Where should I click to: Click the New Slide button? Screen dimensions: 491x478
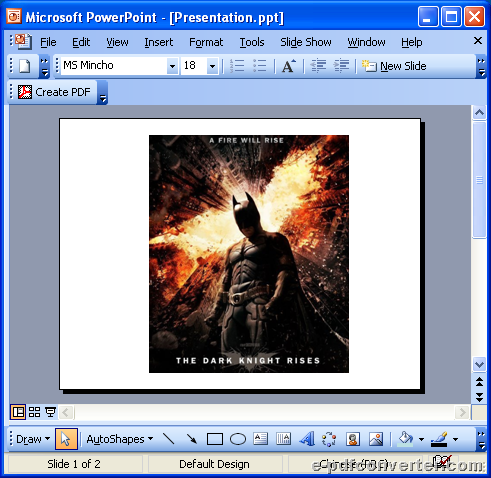pos(394,66)
